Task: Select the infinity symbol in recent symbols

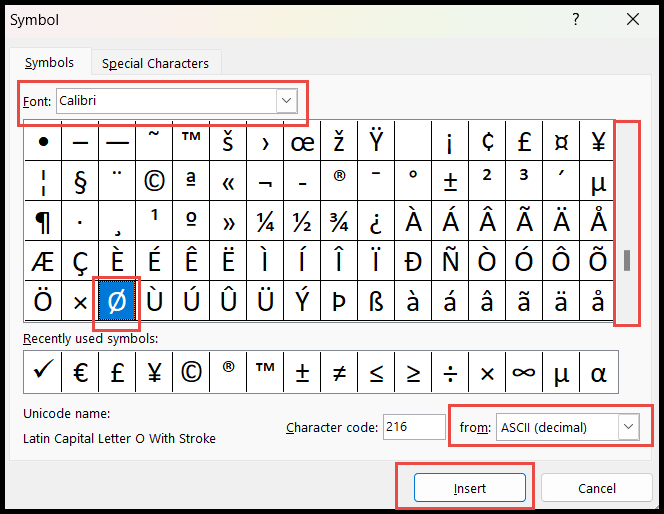Action: click(x=524, y=372)
